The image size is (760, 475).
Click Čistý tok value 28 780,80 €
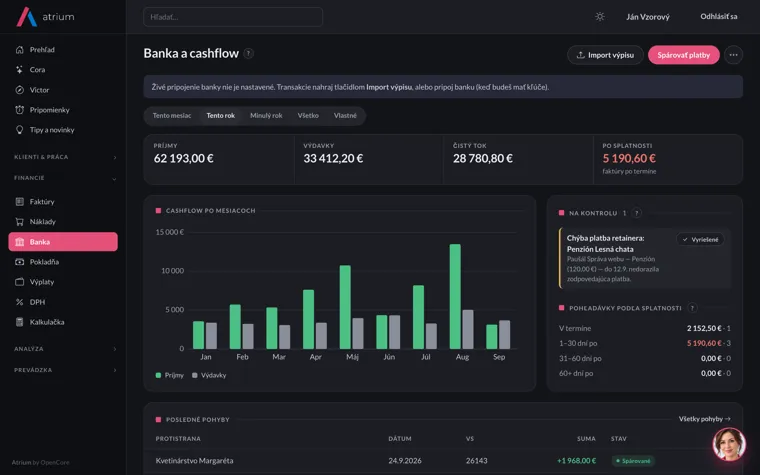(x=483, y=158)
